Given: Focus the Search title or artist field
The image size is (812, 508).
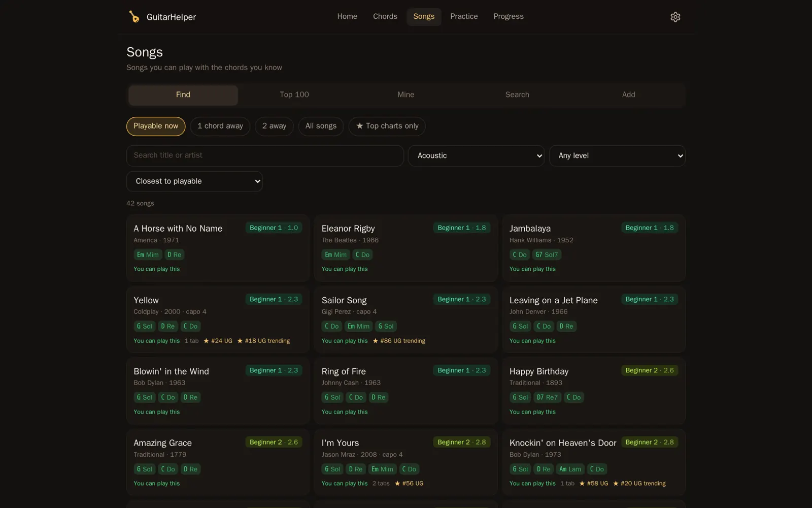Looking at the screenshot, I should point(265,155).
